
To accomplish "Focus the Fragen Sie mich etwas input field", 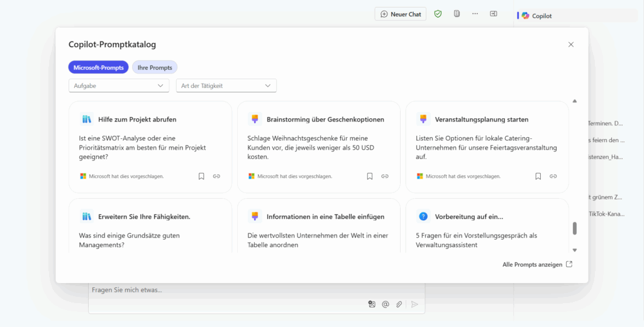I will (257, 290).
